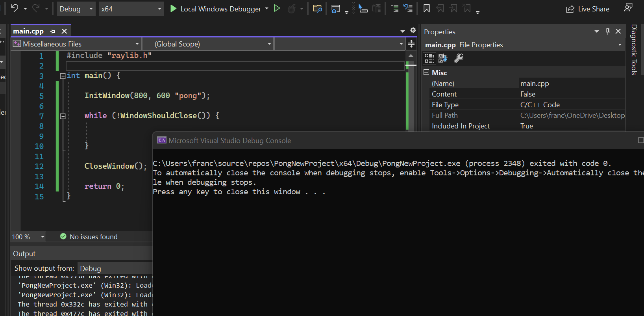This screenshot has width=644, height=316.
Task: Toggle Alphabetical sort in Properties
Action: click(443, 58)
